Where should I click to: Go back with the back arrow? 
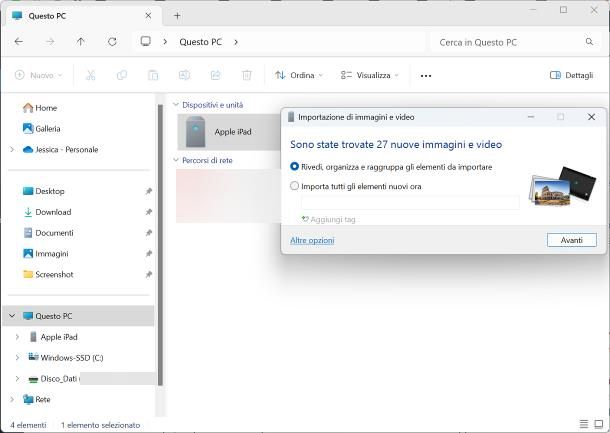click(x=18, y=42)
